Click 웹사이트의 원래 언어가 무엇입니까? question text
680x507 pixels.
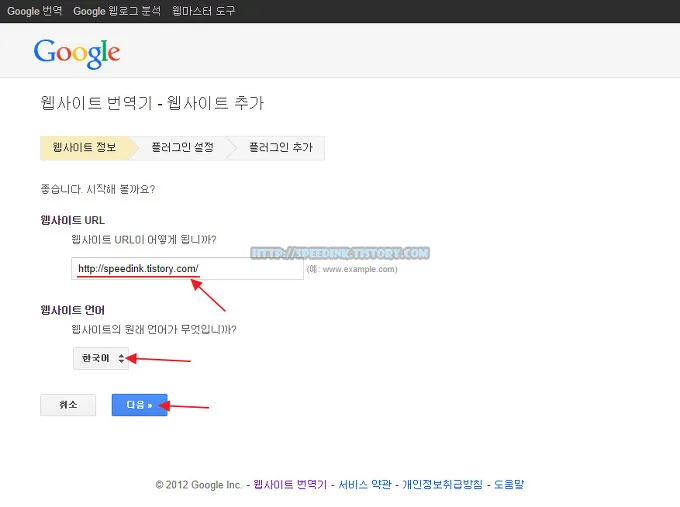(154, 330)
